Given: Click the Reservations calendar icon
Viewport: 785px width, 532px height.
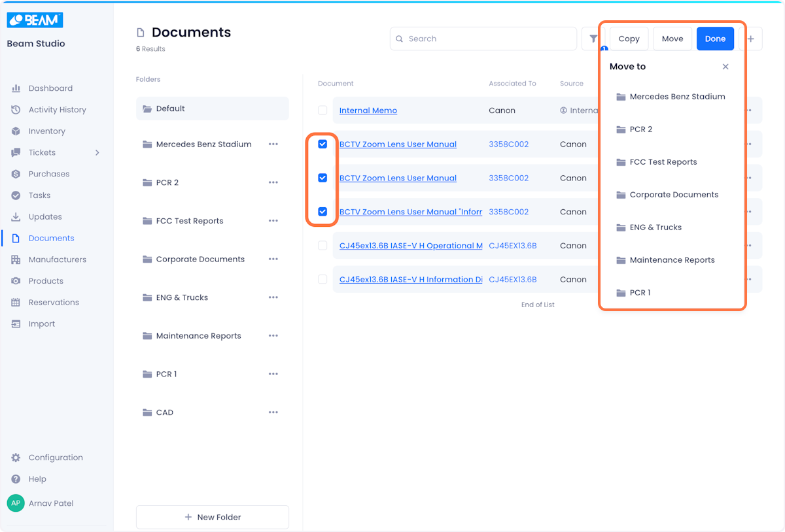Looking at the screenshot, I should coord(16,303).
